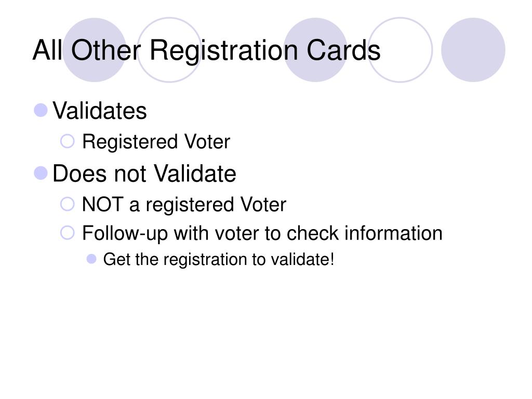Click the hollow bullet before NOT a registered Voter
The width and height of the screenshot is (532, 399).
[x=67, y=204]
